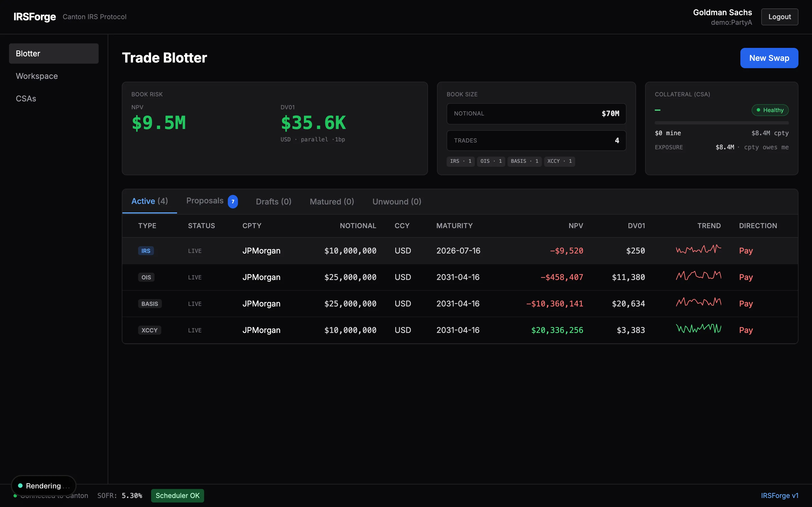Click the IRS type badge on the first trade row
Viewport: 812px width, 507px height.
coord(146,250)
